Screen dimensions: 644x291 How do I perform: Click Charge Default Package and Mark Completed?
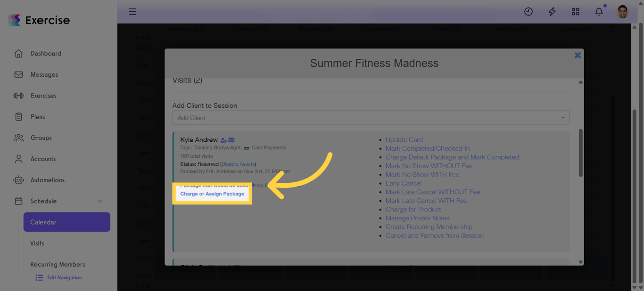coord(452,157)
